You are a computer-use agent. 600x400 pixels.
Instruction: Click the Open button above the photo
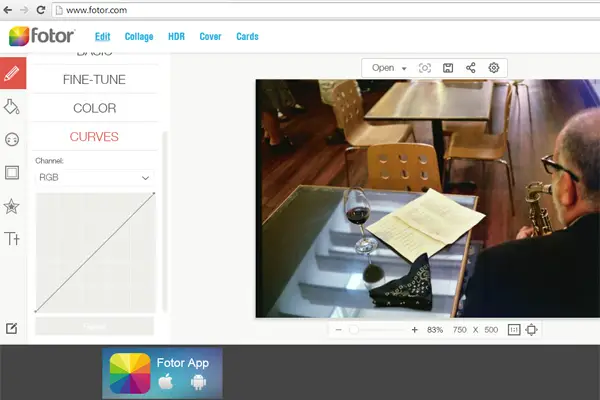(x=383, y=68)
